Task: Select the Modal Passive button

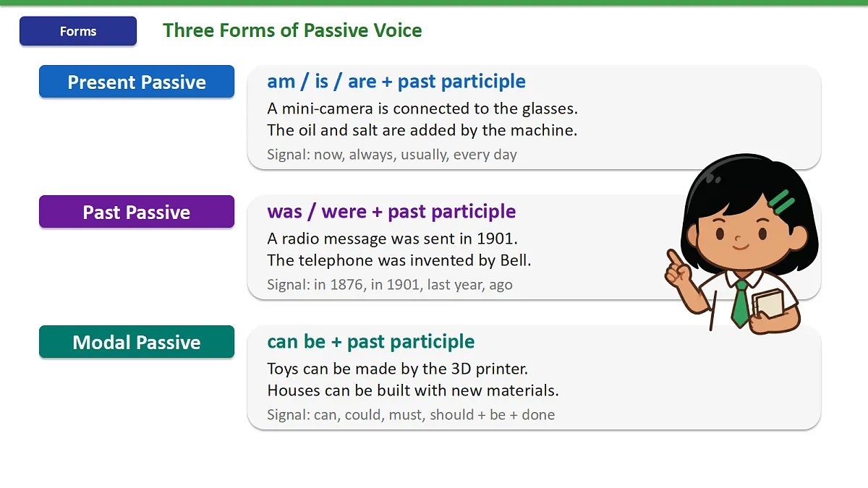Action: pyautogui.click(x=137, y=342)
